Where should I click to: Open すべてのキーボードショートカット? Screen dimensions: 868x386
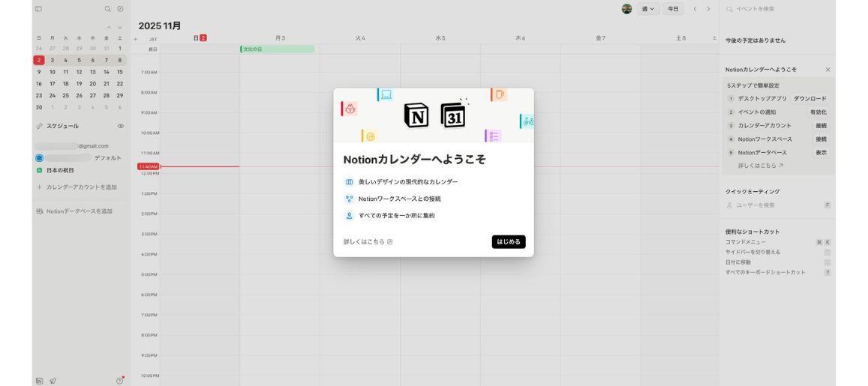click(778, 272)
